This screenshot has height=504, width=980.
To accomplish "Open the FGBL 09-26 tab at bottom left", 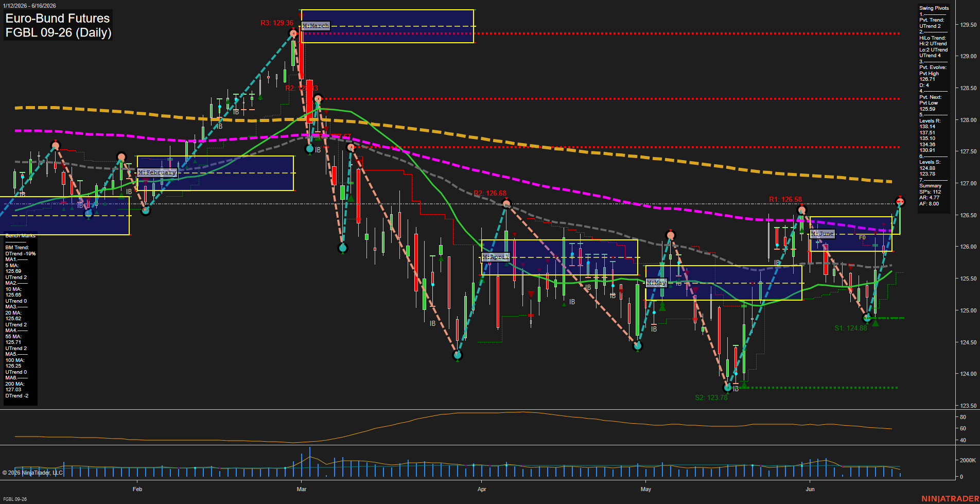I will (x=15, y=499).
